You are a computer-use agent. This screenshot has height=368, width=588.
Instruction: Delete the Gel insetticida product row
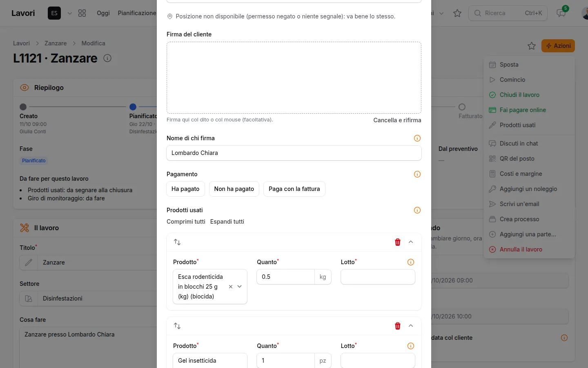click(398, 326)
